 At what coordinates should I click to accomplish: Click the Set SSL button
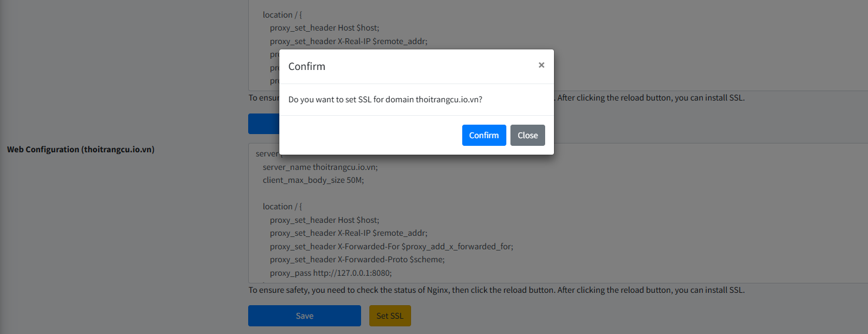click(x=390, y=316)
